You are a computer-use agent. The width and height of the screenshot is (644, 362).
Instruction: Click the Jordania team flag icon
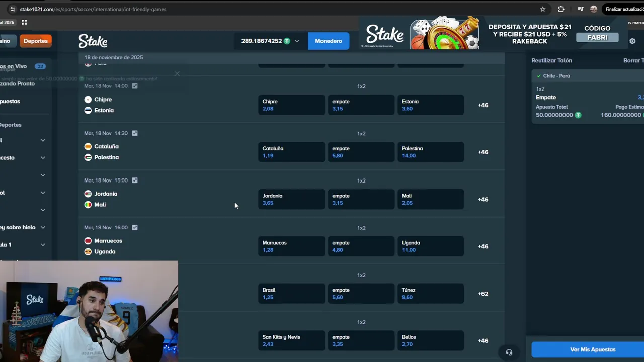tap(88, 194)
